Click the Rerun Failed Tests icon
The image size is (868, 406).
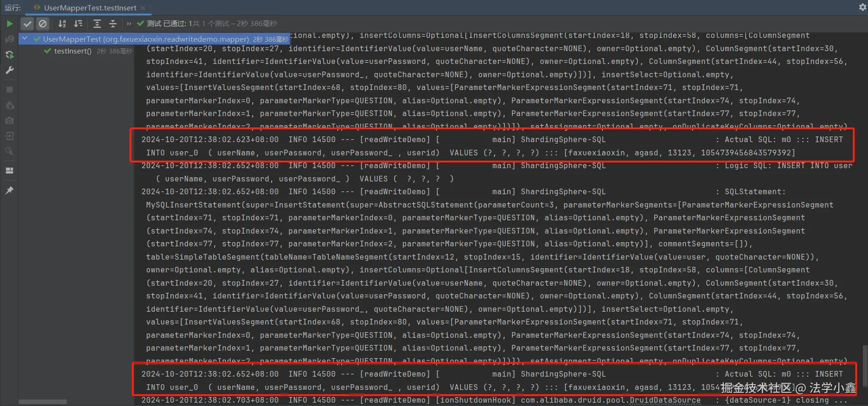[x=9, y=39]
